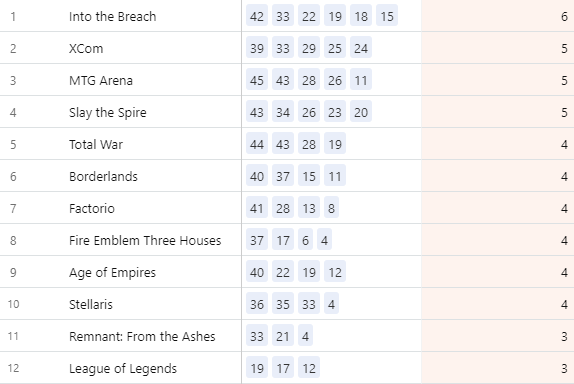The image size is (574, 384).
Task: Open the Into the Breach record name
Action: (112, 16)
